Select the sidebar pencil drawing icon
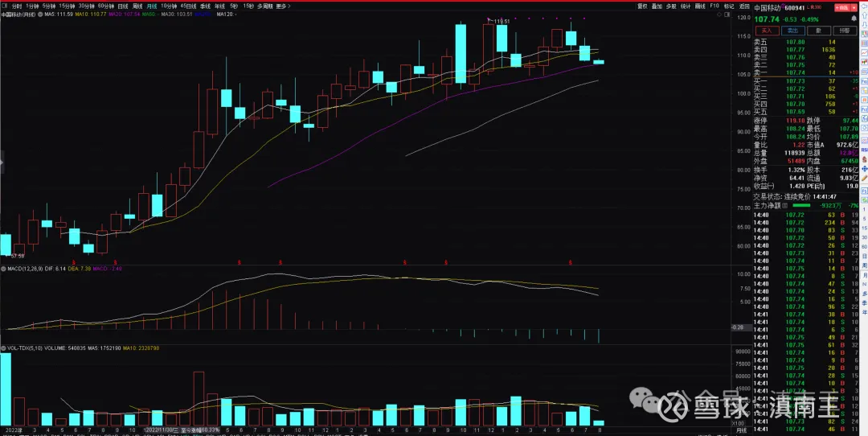This screenshot has width=868, height=436. pos(864,178)
